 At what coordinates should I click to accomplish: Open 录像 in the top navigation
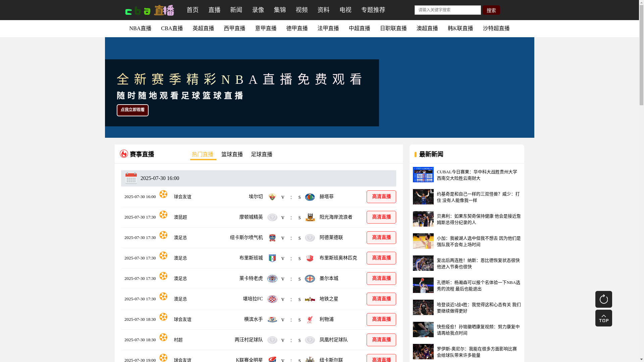click(x=258, y=10)
